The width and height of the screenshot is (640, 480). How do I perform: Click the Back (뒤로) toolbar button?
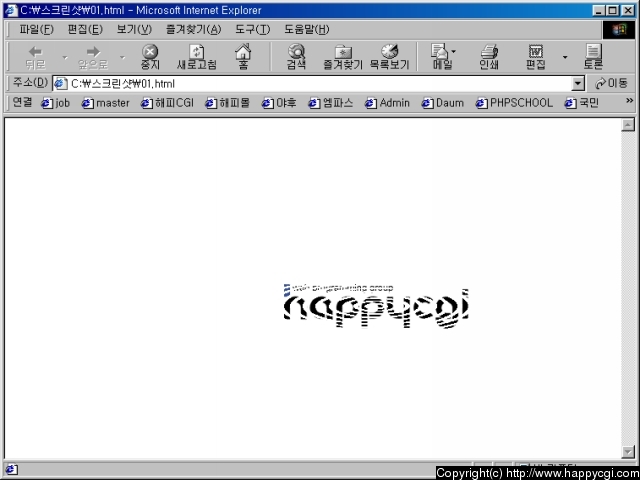point(36,57)
